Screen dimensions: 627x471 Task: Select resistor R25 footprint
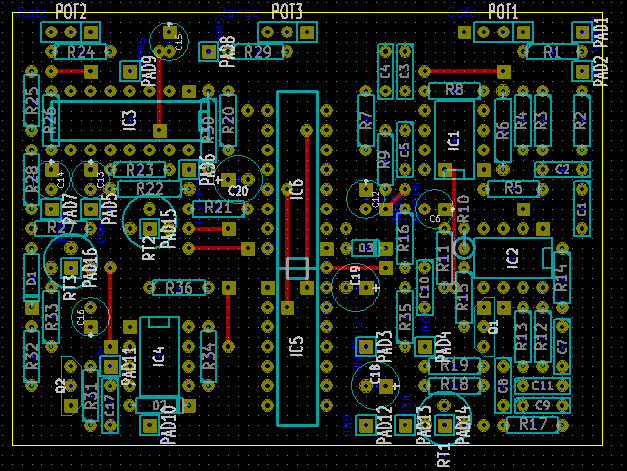tap(32, 101)
